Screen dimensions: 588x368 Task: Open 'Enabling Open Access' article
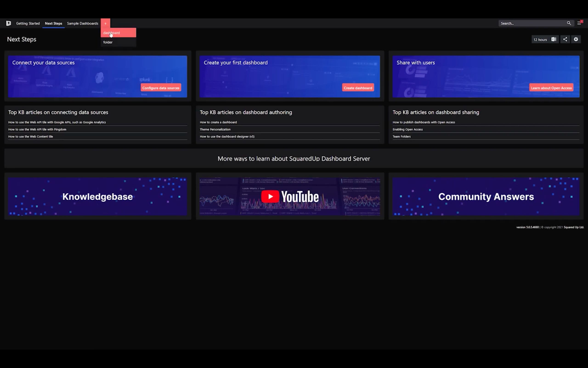coord(408,129)
